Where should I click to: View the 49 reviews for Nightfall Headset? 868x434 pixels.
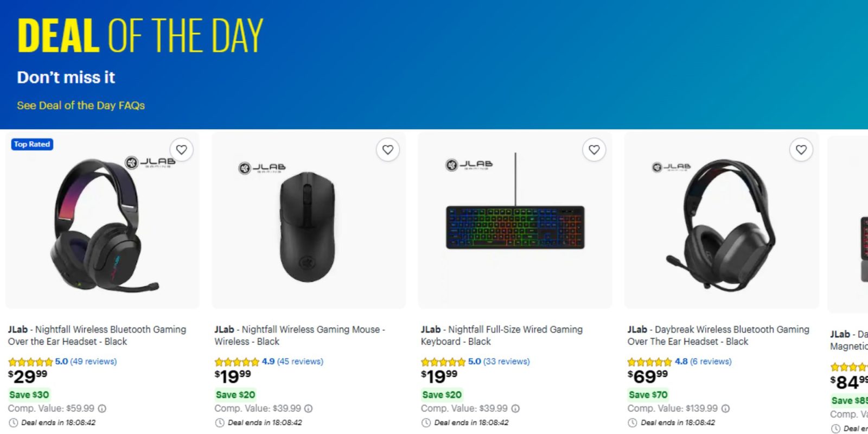pyautogui.click(x=93, y=361)
